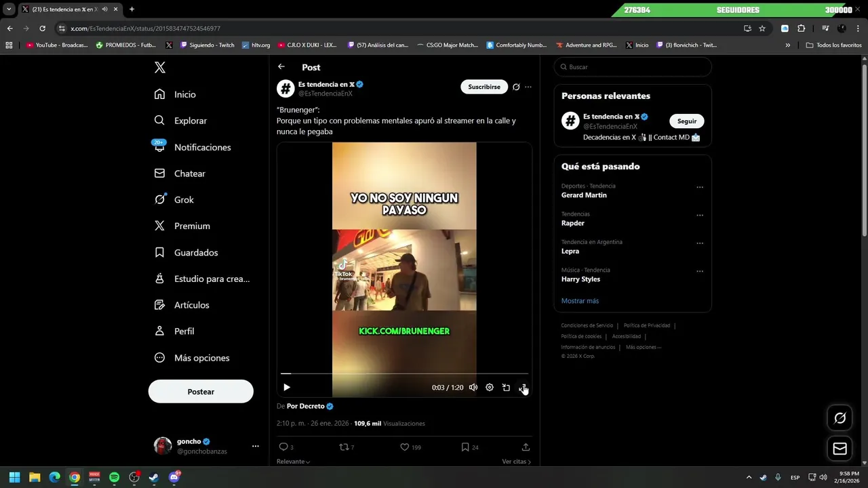Open the Por Decreto source link
868x488 pixels.
[310, 406]
